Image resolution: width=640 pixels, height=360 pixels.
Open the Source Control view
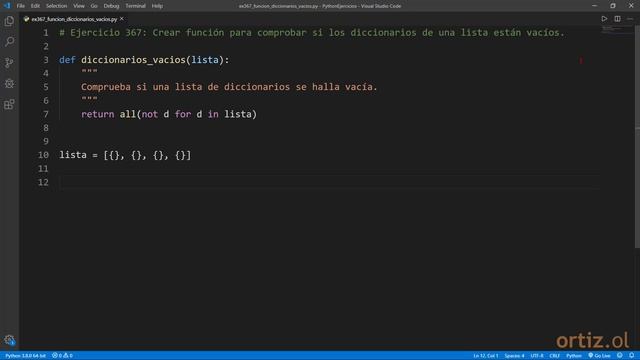click(x=9, y=62)
